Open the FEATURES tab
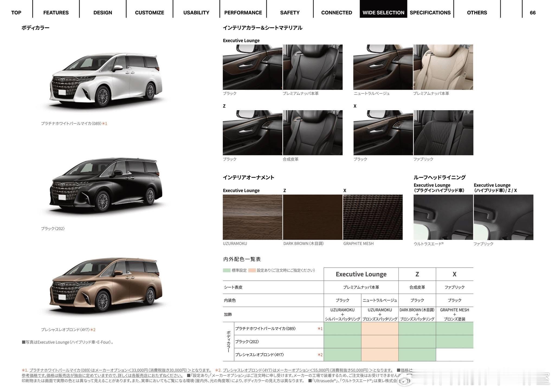The height and width of the screenshot is (392, 555). [56, 12]
